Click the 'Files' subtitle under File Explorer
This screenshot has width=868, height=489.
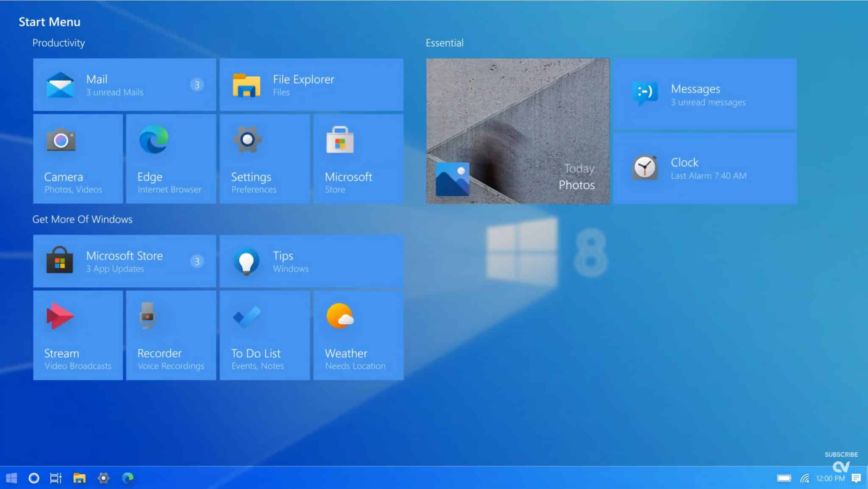[x=281, y=92]
